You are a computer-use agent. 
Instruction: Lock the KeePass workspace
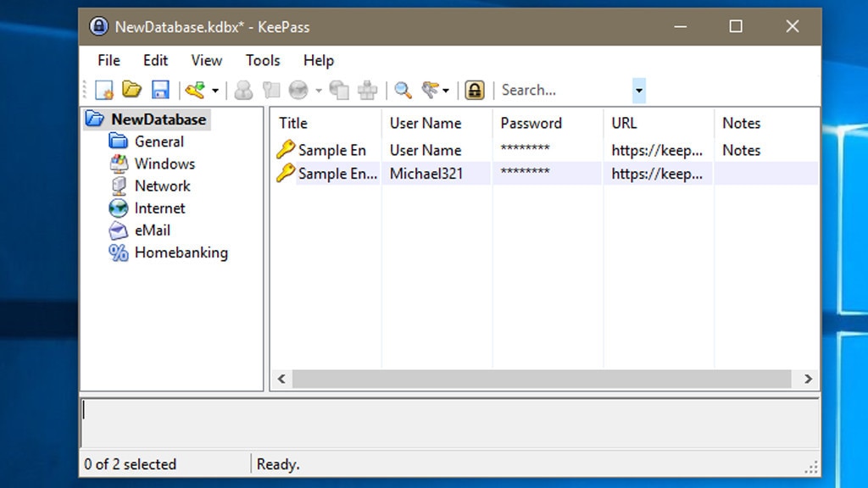click(x=474, y=89)
